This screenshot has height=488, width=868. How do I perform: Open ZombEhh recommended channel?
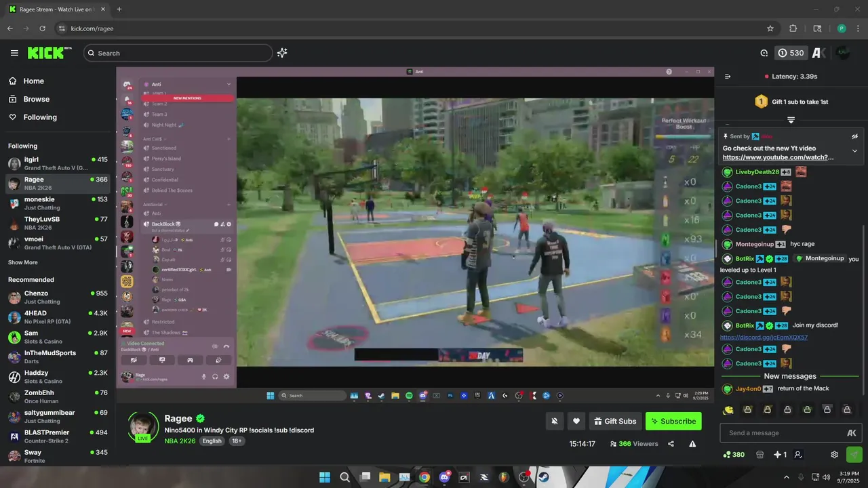pyautogui.click(x=58, y=396)
